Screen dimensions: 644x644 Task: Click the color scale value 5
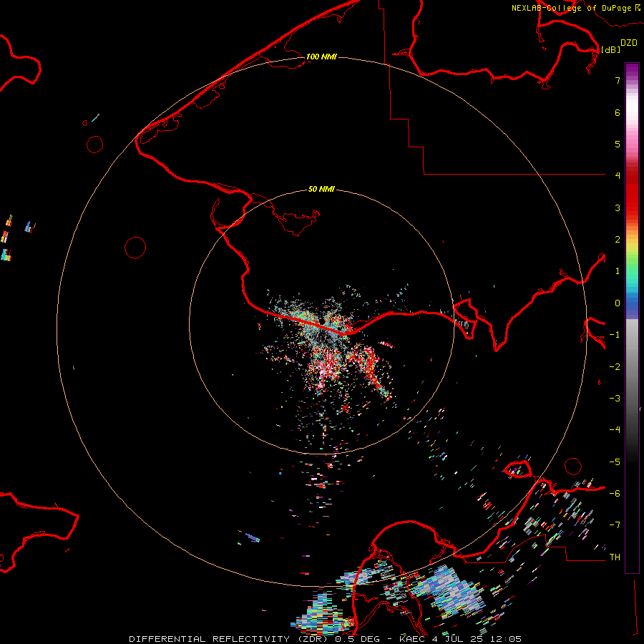pos(618,144)
